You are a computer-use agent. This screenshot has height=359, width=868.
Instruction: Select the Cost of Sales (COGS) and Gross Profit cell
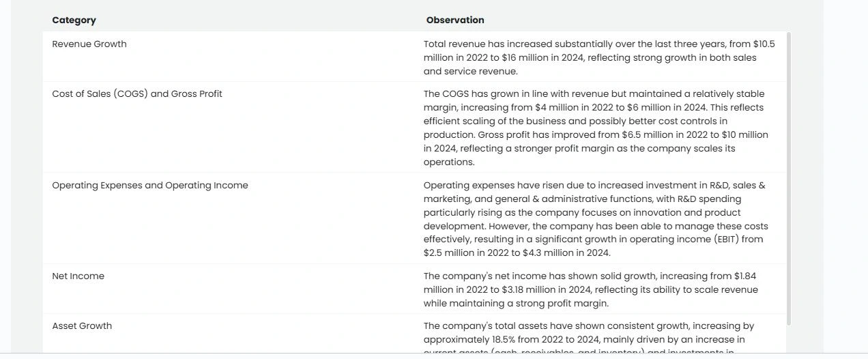[137, 94]
